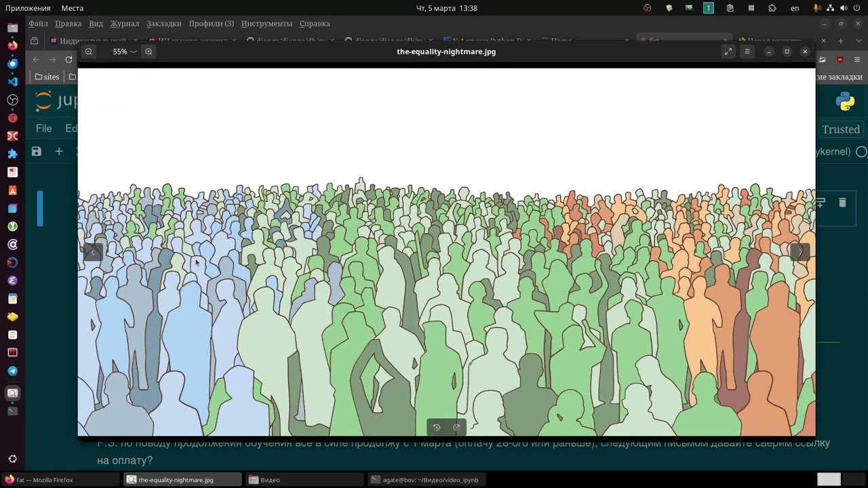
Task: Click the Python kernel logo
Action: click(x=845, y=102)
